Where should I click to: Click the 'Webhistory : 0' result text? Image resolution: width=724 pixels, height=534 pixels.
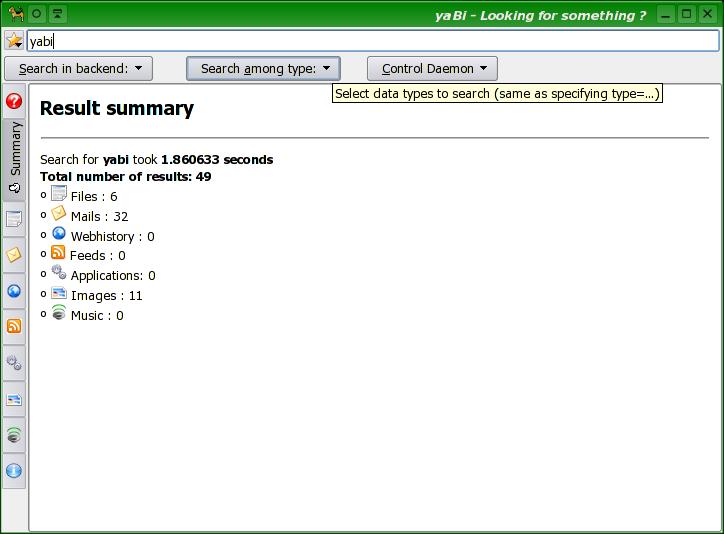113,236
